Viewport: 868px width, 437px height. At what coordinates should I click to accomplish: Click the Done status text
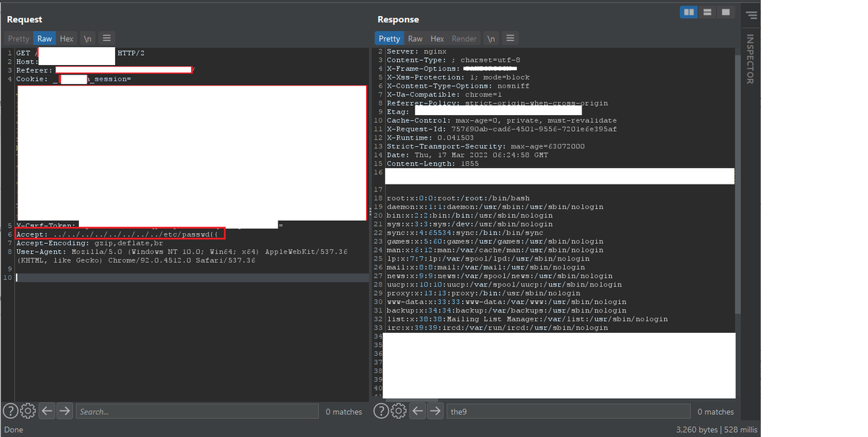tap(13, 429)
